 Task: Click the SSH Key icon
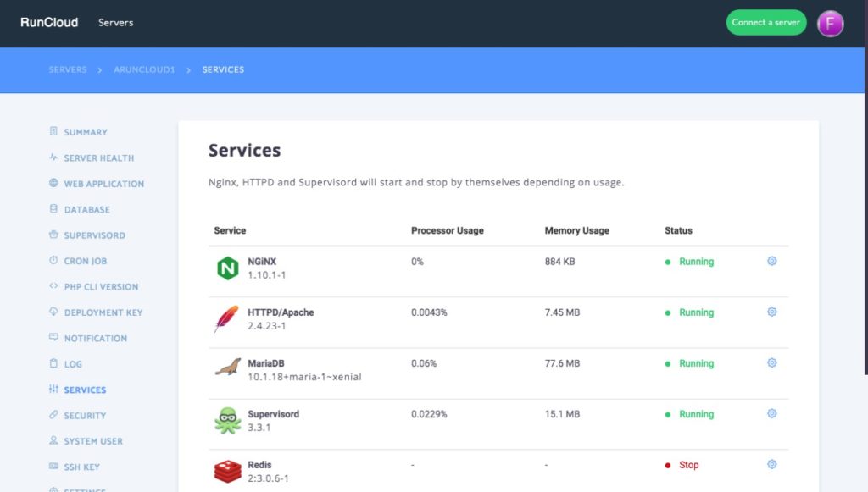tap(53, 466)
